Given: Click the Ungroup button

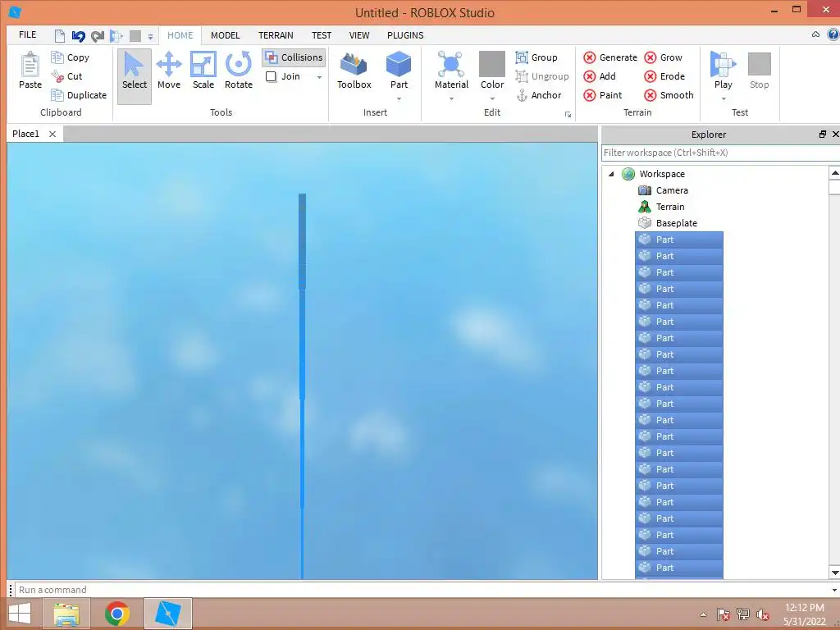Looking at the screenshot, I should (x=542, y=76).
